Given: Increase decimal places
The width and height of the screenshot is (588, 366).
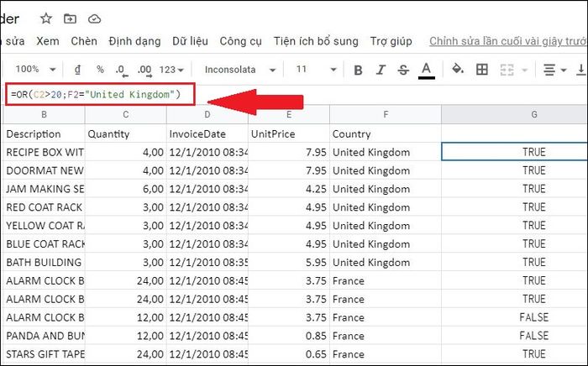Looking at the screenshot, I should [144, 70].
